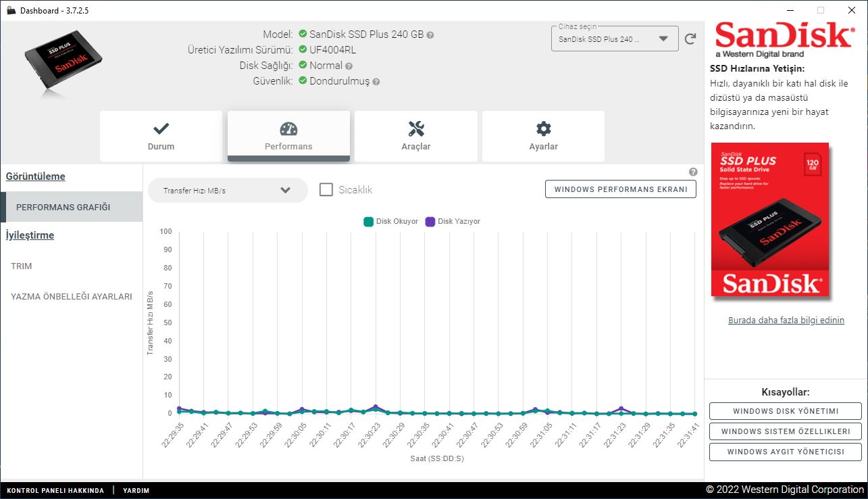868x499 pixels.
Task: Click the Görüntüleme section heading
Action: tap(36, 176)
